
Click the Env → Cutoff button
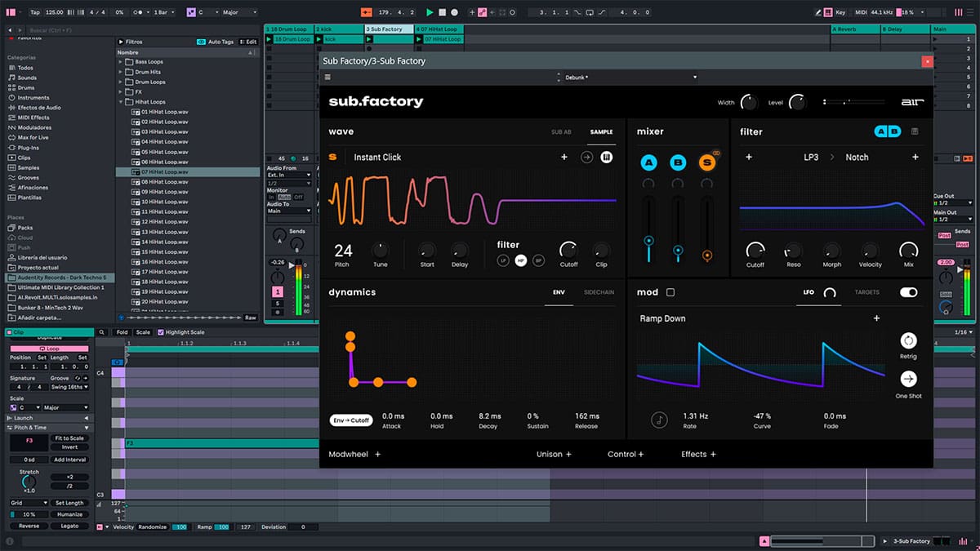[350, 420]
